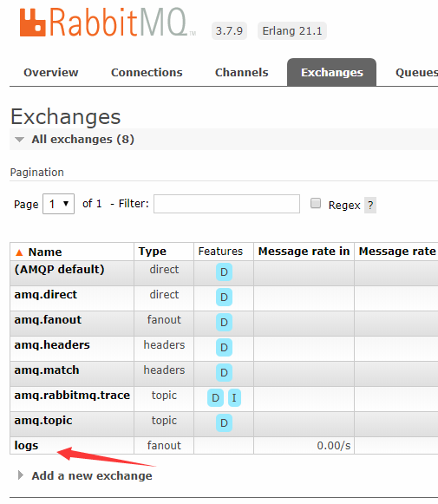Image resolution: width=438 pixels, height=504 pixels.
Task: Collapse the All exchanges (8) section
Action: pyautogui.click(x=82, y=139)
